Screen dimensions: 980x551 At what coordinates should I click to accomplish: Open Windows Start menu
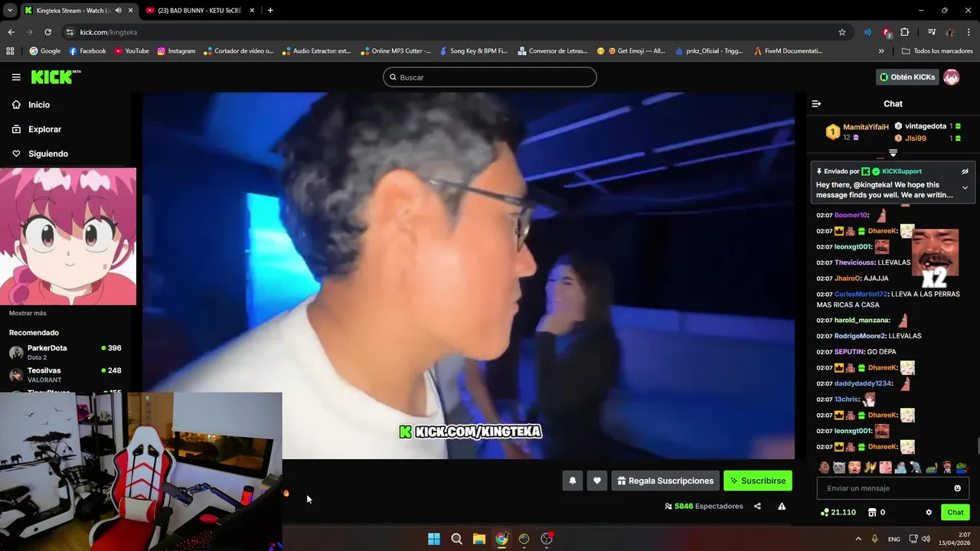(434, 539)
